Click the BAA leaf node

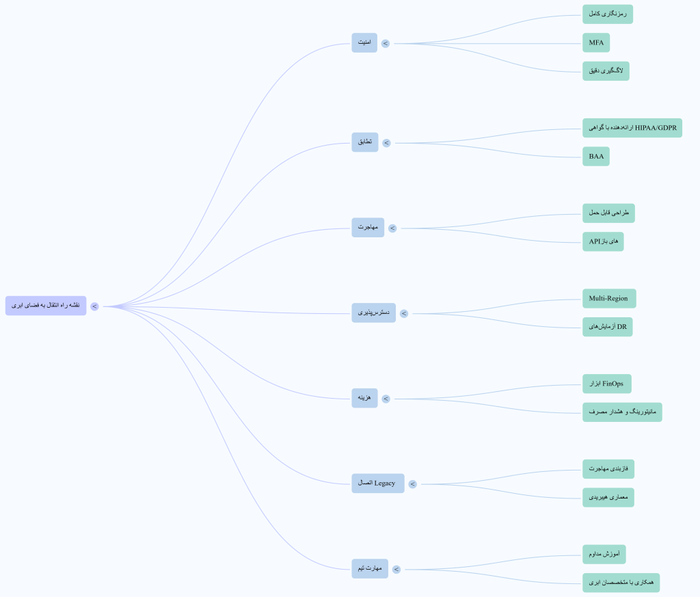[x=595, y=157]
